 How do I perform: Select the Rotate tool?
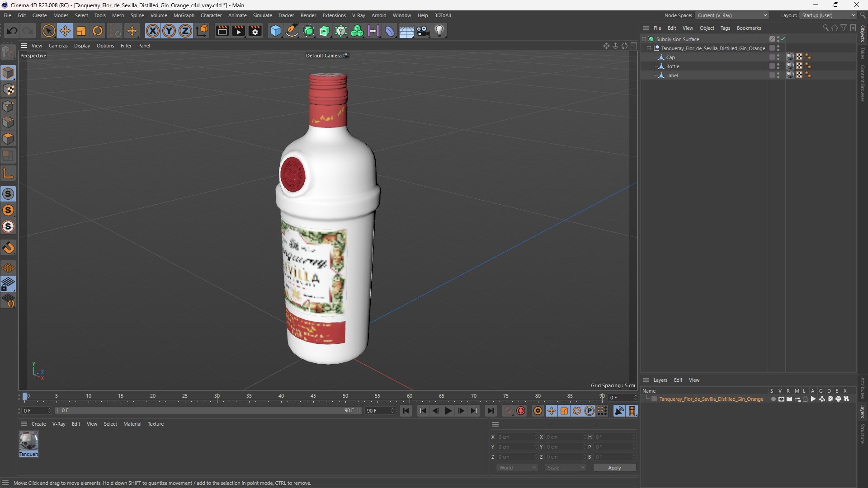[98, 31]
